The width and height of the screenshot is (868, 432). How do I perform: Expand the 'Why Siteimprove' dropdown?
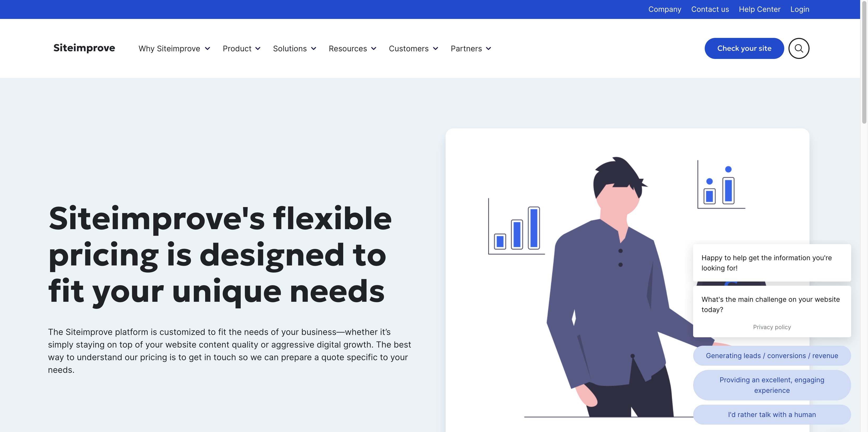pyautogui.click(x=174, y=48)
